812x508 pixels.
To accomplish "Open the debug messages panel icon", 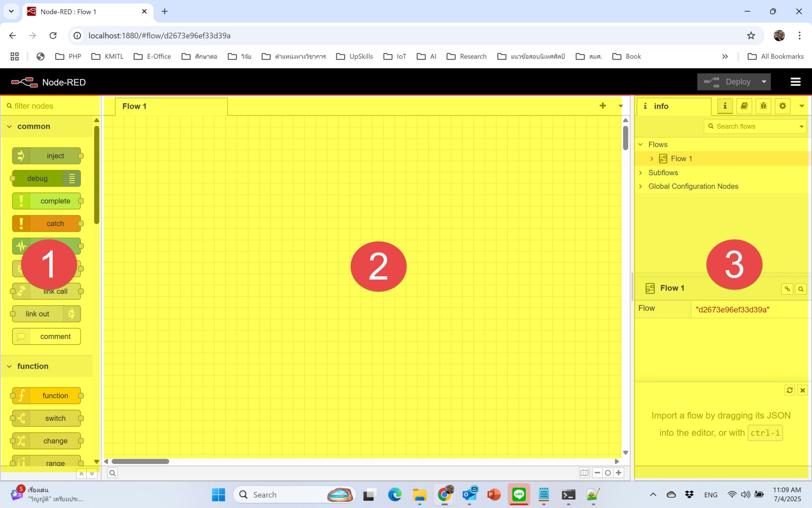I will pyautogui.click(x=763, y=106).
